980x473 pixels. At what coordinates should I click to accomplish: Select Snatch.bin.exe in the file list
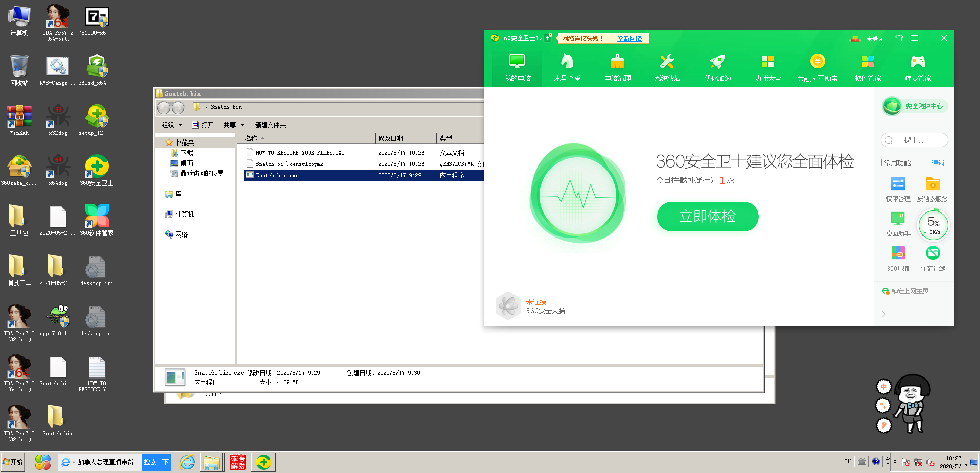click(x=277, y=175)
